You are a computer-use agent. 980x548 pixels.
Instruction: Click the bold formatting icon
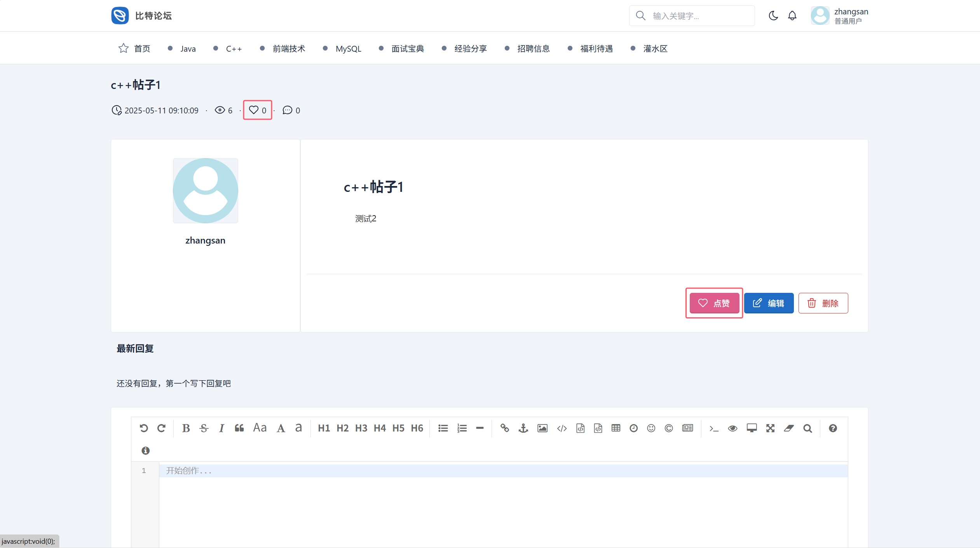tap(186, 428)
